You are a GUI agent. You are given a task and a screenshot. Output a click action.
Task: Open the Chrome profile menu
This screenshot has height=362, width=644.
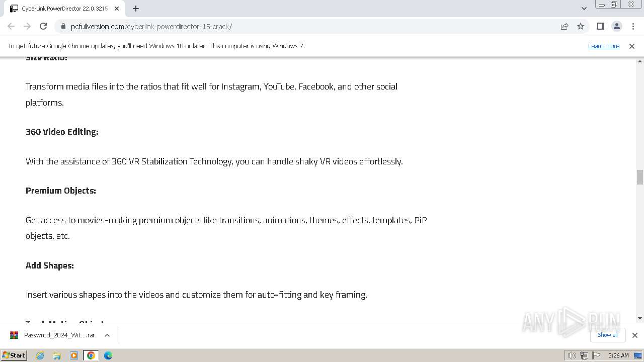pos(616,26)
